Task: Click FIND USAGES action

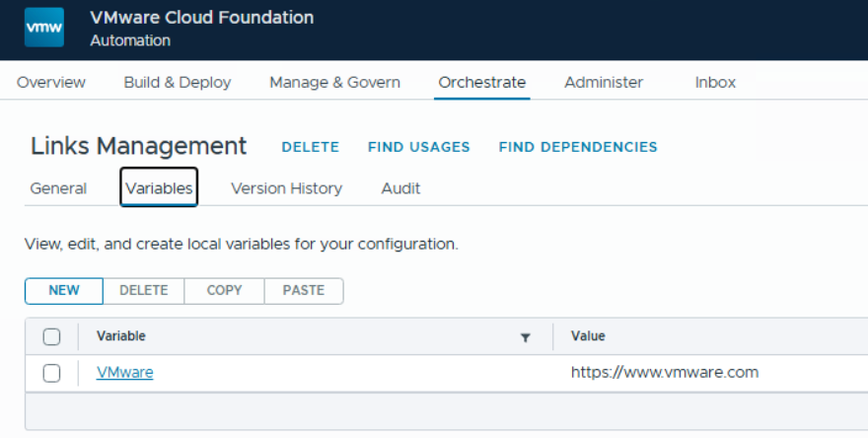Action: point(418,147)
